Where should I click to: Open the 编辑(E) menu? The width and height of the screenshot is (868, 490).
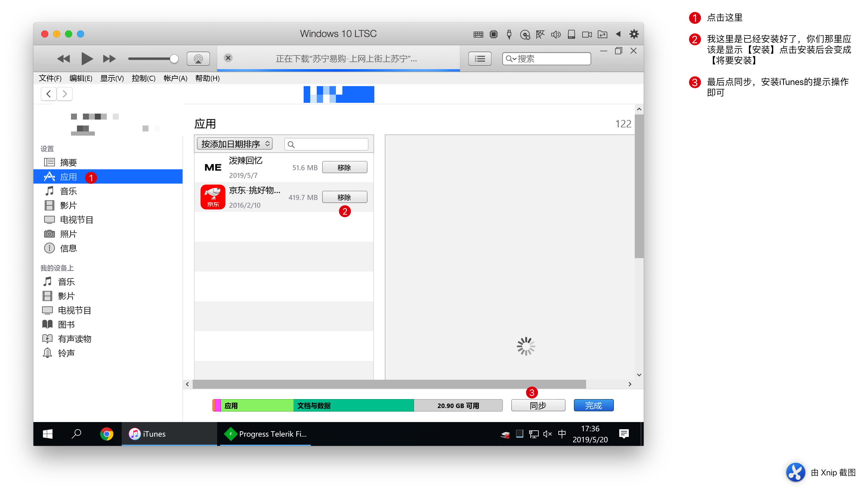81,78
